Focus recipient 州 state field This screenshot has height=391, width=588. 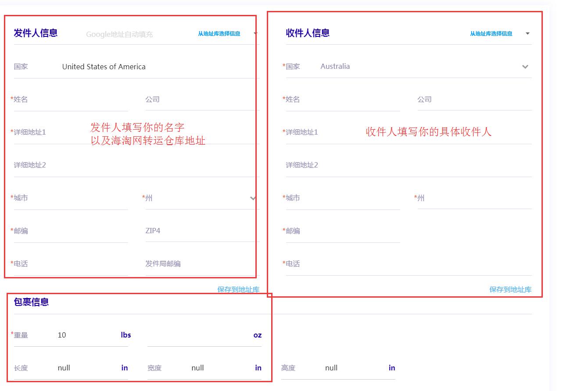475,198
